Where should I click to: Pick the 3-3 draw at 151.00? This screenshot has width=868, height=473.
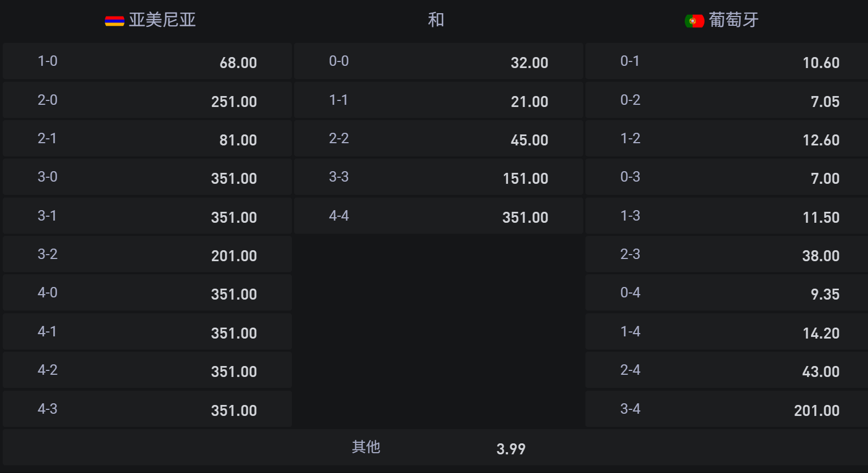(438, 177)
